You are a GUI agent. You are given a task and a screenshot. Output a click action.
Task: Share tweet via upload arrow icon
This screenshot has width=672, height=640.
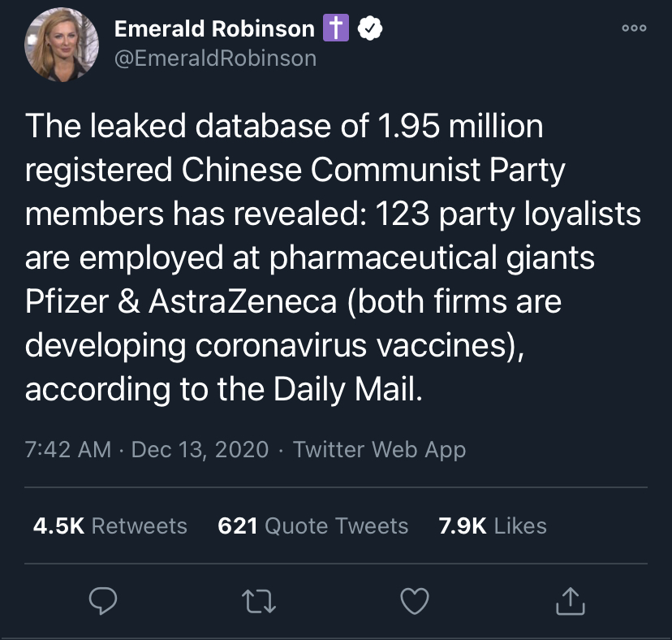(570, 601)
